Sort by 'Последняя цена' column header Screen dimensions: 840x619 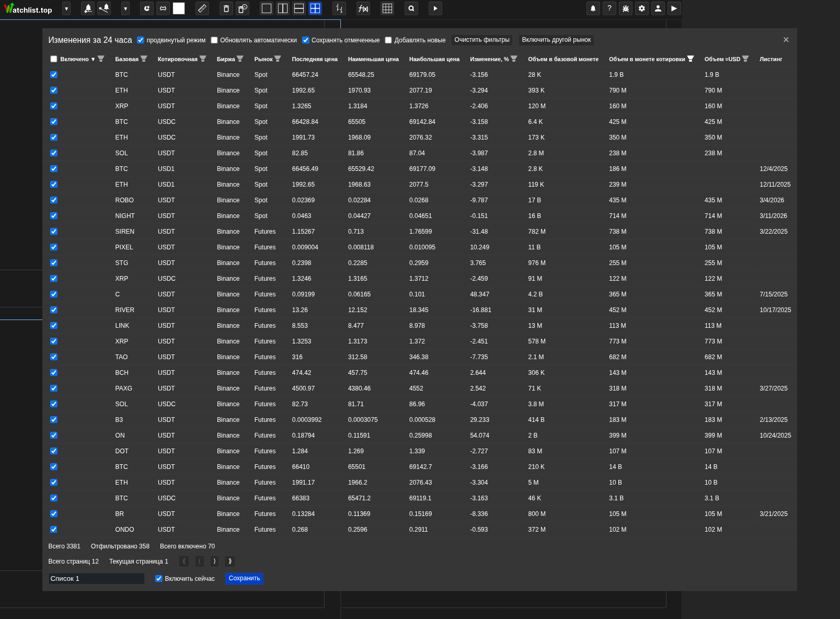314,59
